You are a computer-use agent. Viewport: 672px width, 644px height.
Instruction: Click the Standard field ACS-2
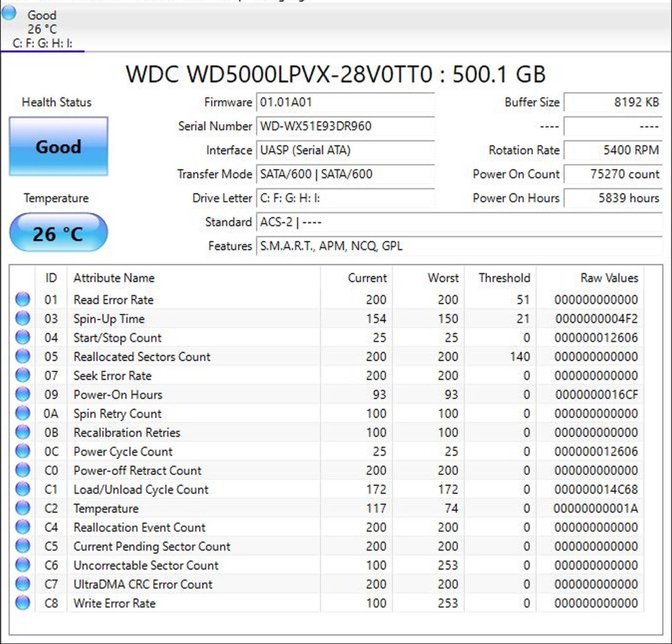[459, 222]
